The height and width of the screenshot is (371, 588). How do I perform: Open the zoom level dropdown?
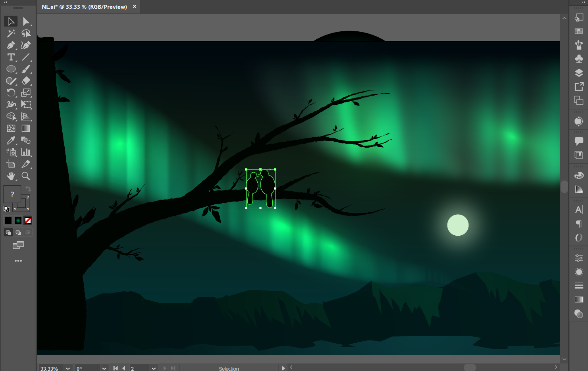[68, 368]
